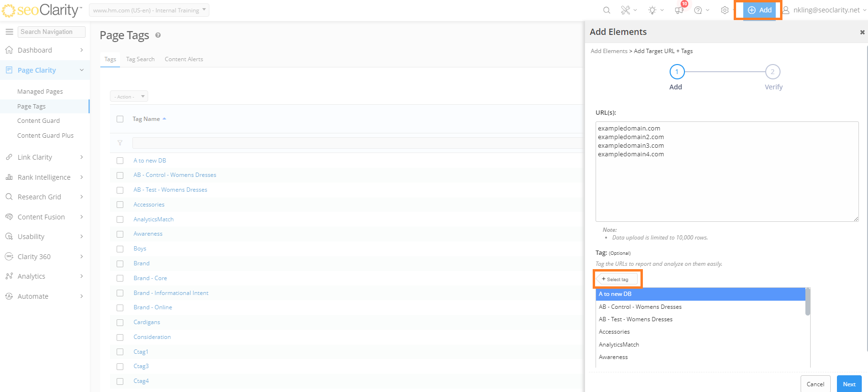The image size is (868, 392).
Task: Check the box next to Accessories tag
Action: click(x=120, y=205)
